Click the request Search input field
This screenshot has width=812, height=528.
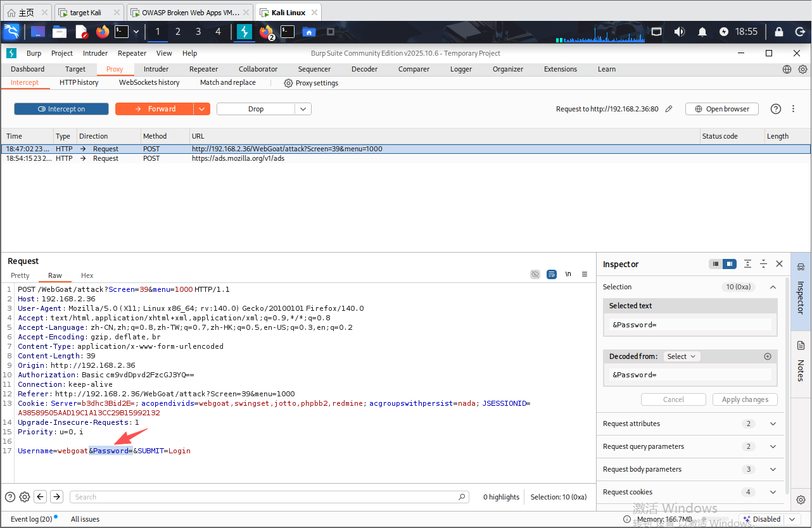tap(269, 497)
